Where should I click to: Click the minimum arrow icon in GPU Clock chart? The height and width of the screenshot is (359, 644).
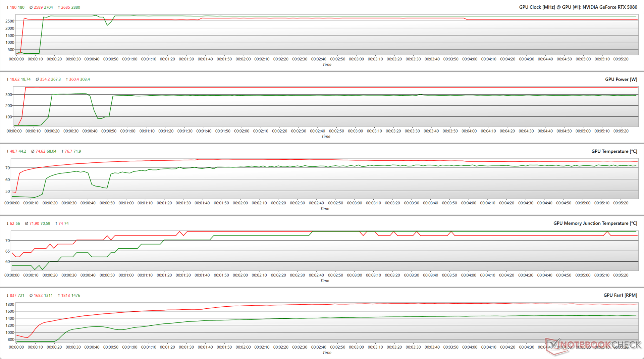[x=8, y=7]
